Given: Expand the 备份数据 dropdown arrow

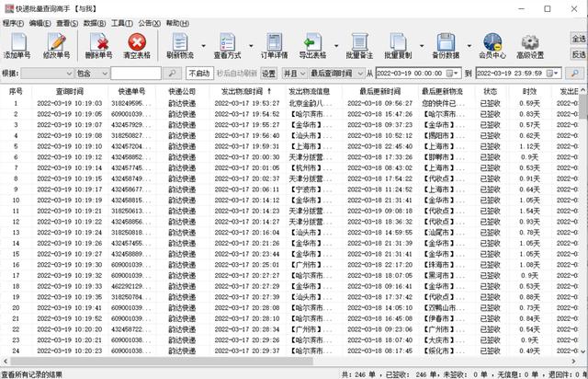Looking at the screenshot, I should 469,46.
